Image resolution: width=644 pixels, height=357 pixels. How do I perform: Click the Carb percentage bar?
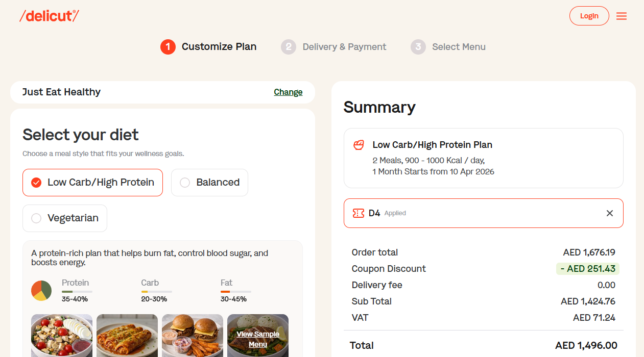156,291
